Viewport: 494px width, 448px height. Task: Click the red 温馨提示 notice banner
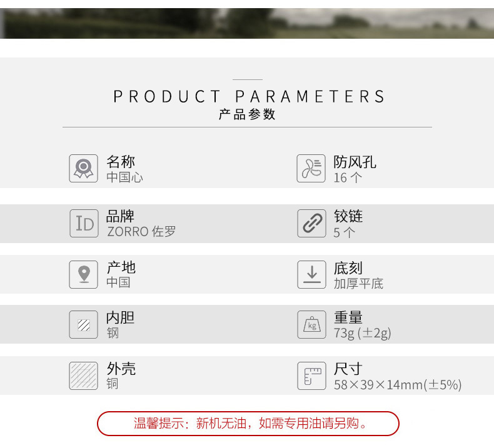(x=248, y=423)
